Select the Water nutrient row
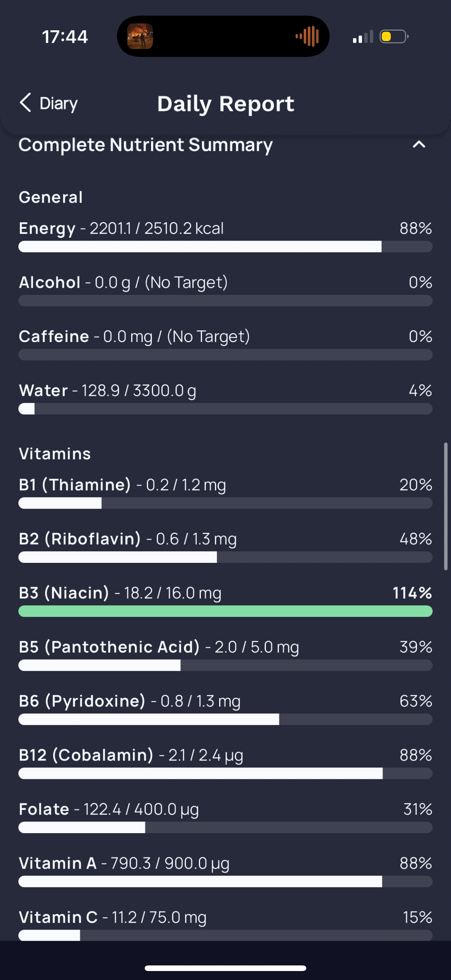The width and height of the screenshot is (451, 980). coord(225,398)
